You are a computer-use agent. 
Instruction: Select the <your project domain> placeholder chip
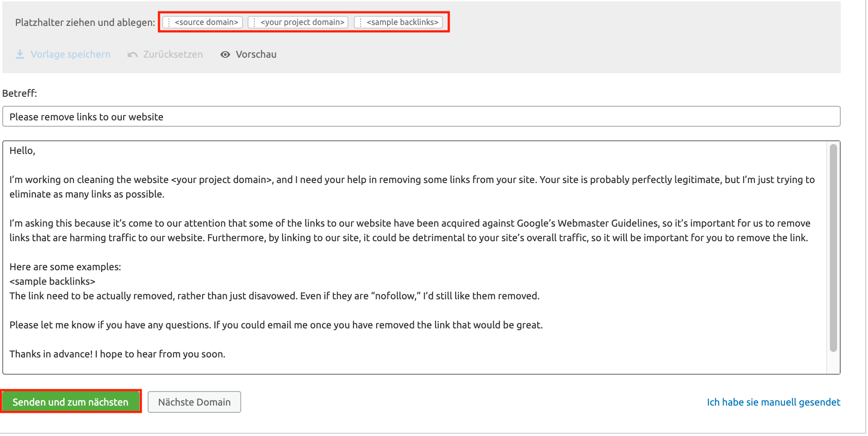(x=302, y=22)
